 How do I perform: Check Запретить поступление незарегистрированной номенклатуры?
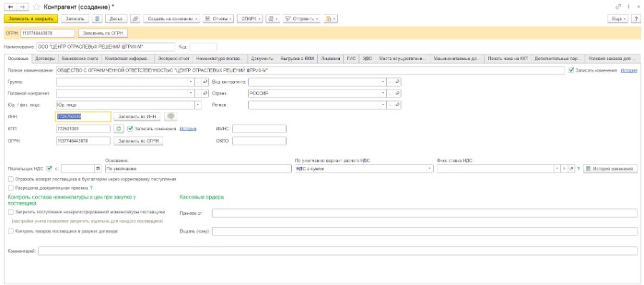pyautogui.click(x=11, y=212)
